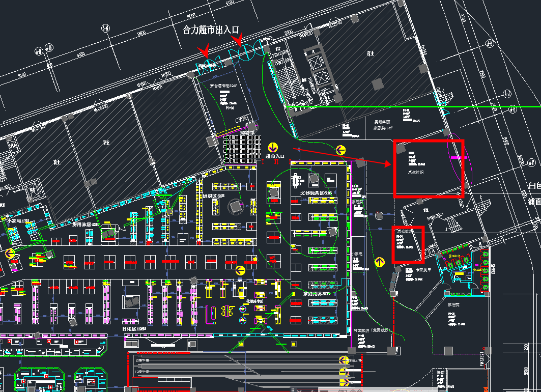Select the 家庭用品30B zone label
The height and width of the screenshot is (392, 541).
point(317,294)
